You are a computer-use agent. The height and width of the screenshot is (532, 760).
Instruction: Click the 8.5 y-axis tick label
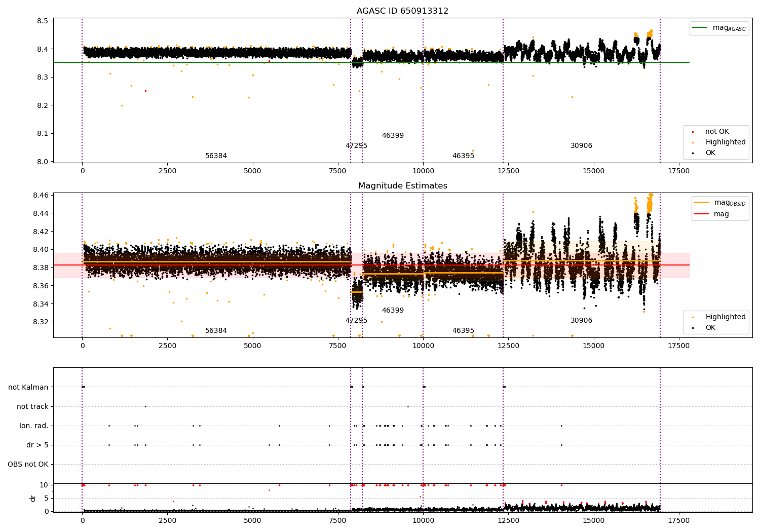pyautogui.click(x=43, y=21)
